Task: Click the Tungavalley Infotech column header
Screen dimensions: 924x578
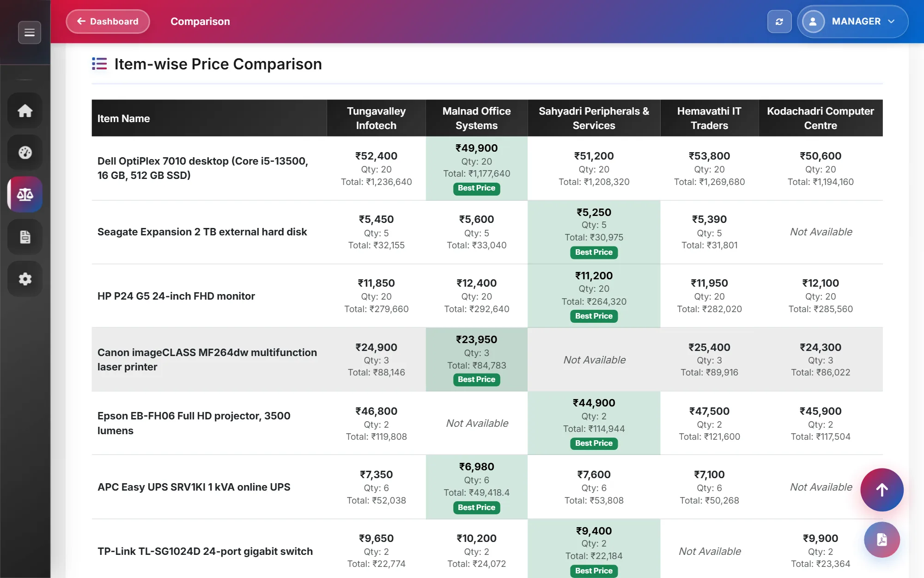Action: [x=376, y=118]
